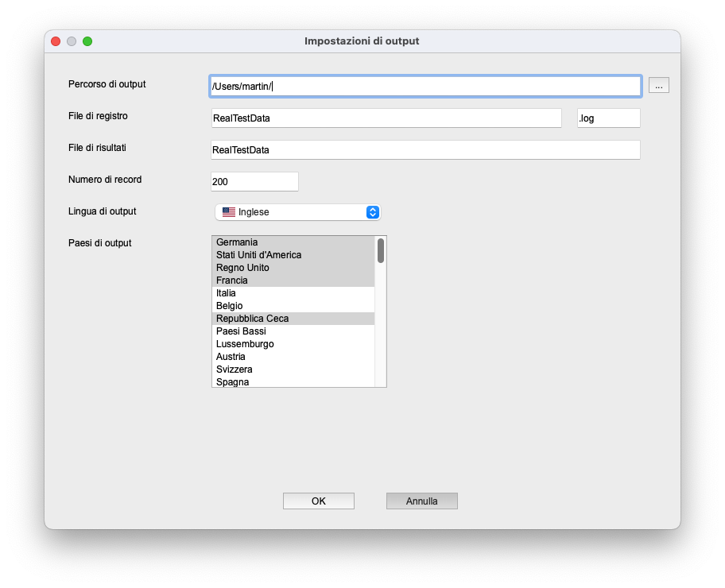The height and width of the screenshot is (588, 725).
Task: Select Italia in the output countries list
Action: pyautogui.click(x=226, y=293)
